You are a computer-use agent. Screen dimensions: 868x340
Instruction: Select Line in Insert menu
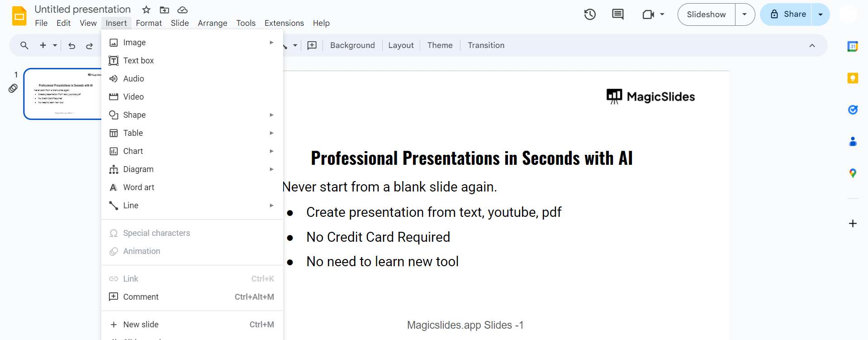click(192, 206)
